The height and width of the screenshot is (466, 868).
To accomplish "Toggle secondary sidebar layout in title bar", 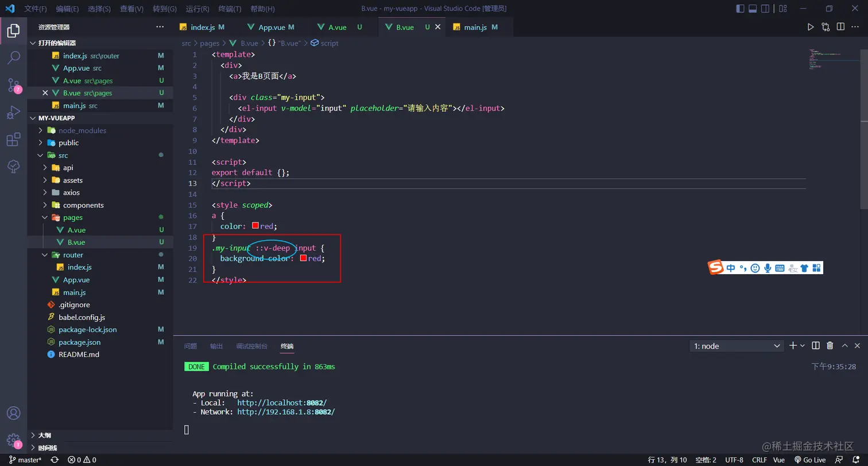I will click(765, 9).
